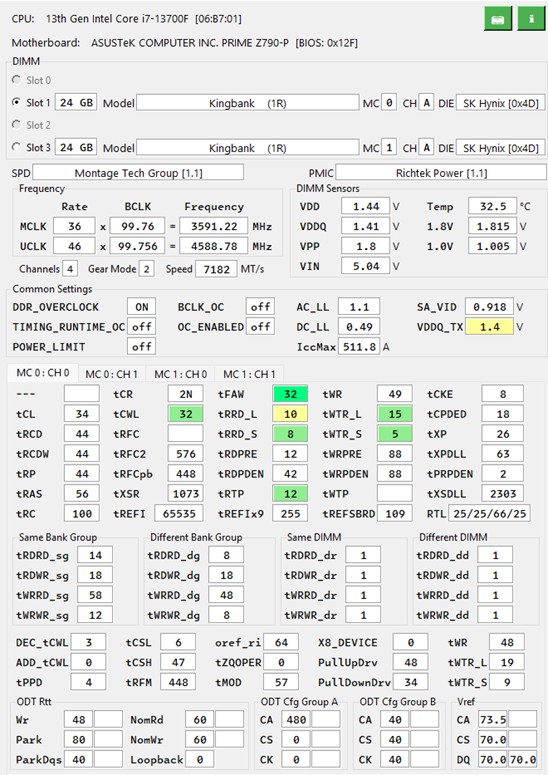Click the Slot 3 Kingbank model field
The height and width of the screenshot is (775, 548).
[248, 148]
